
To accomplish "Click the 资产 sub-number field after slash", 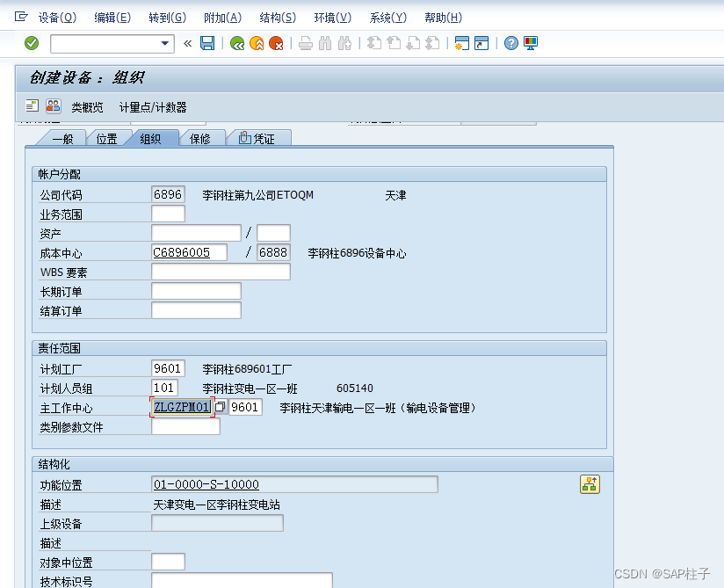I will pyautogui.click(x=273, y=233).
